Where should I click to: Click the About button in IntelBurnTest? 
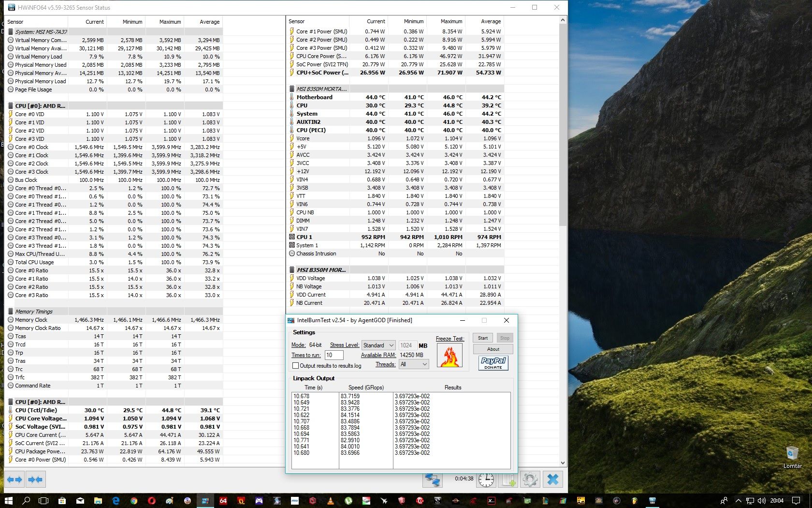[493, 349]
